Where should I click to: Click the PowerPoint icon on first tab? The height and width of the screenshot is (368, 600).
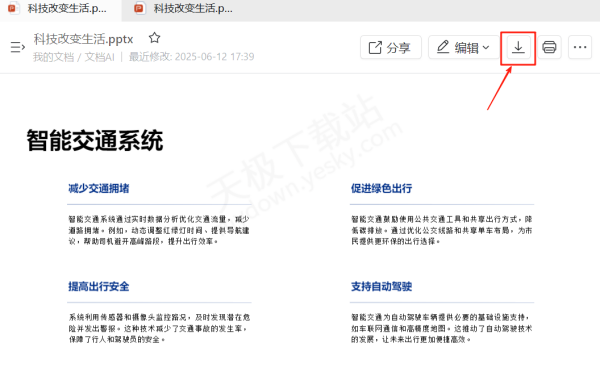pyautogui.click(x=13, y=8)
